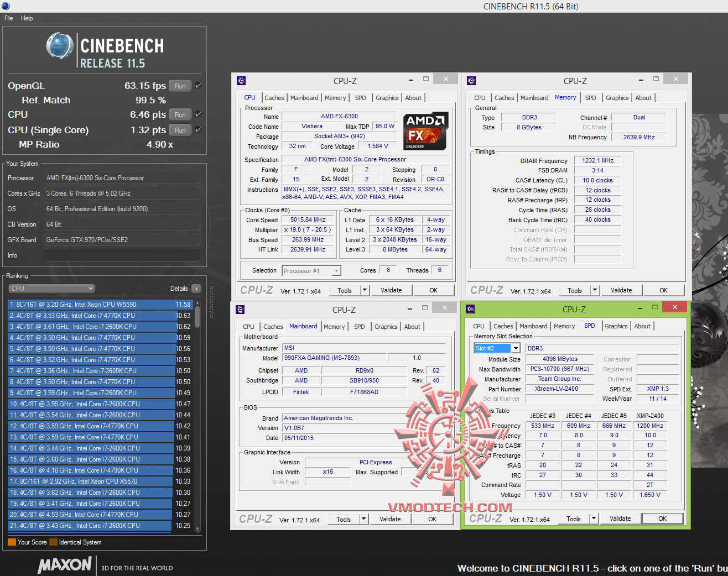The image size is (728, 576).
Task: Expand the Tools arrow in the SPD tab window
Action: [x=594, y=519]
